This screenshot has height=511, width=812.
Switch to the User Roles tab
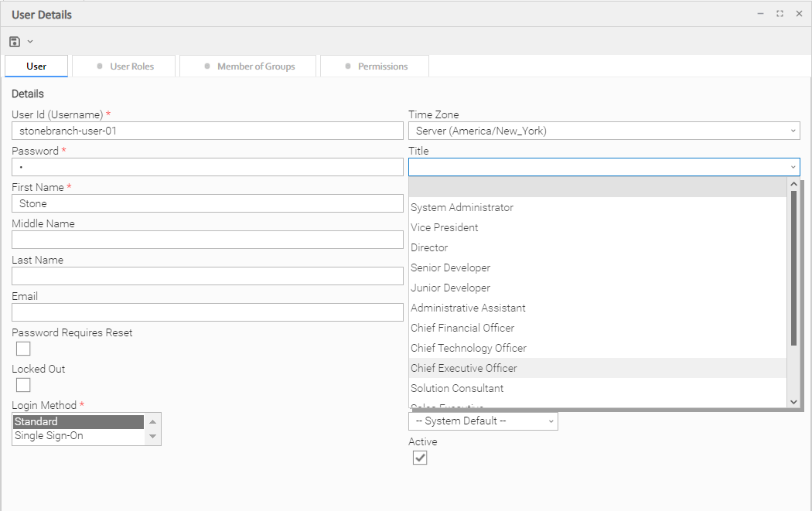click(x=124, y=66)
